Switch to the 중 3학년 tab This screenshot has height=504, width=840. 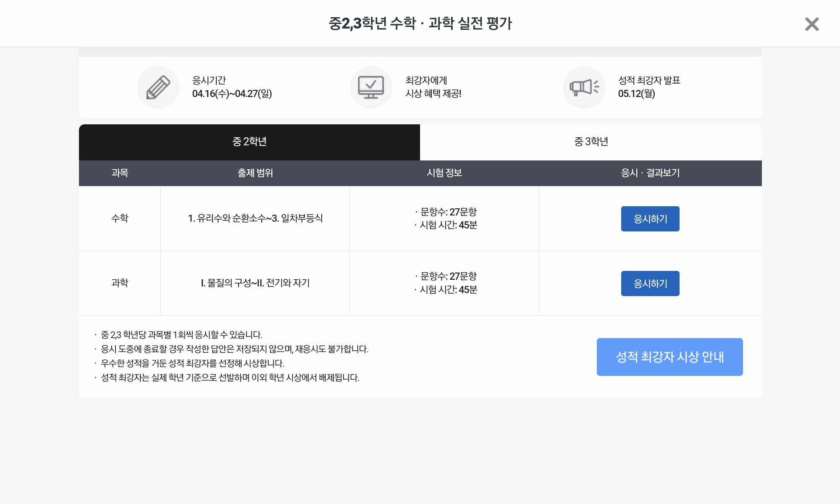(x=591, y=142)
